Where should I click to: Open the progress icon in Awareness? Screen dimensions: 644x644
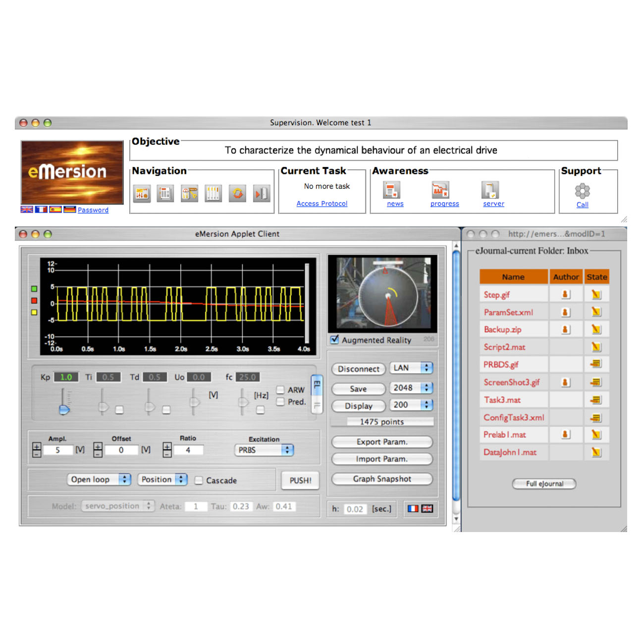coord(440,190)
